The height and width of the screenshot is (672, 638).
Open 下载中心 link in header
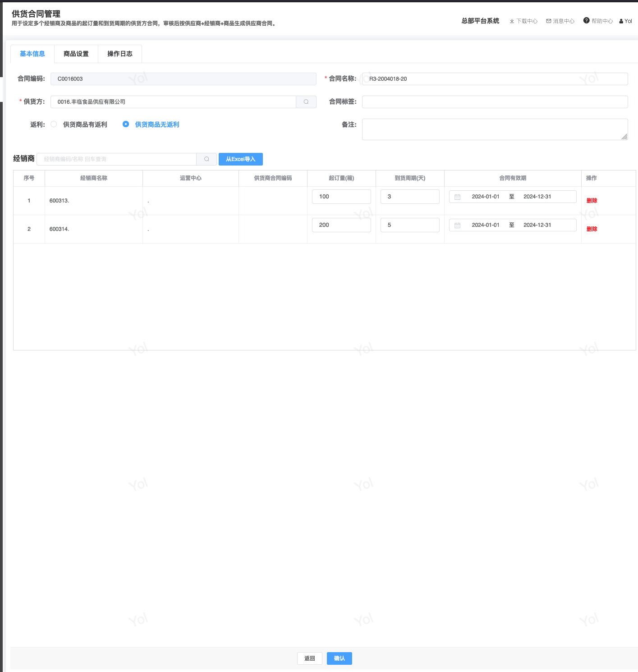click(527, 21)
